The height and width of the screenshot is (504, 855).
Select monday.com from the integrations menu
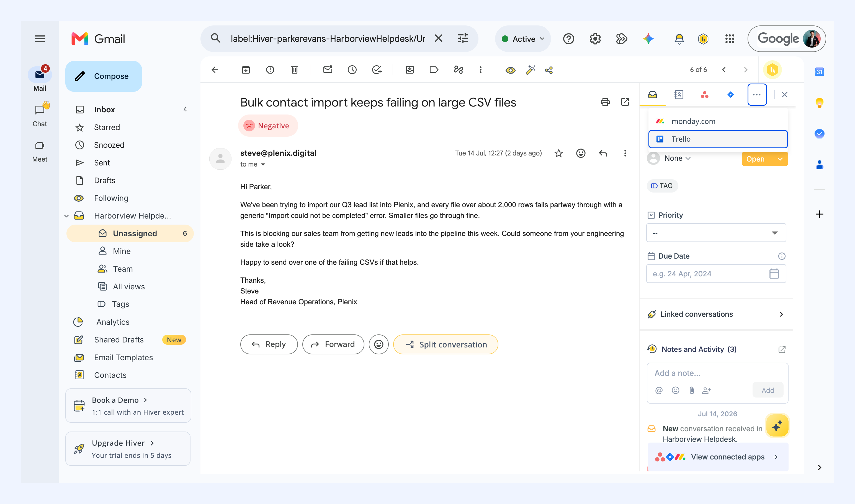click(718, 121)
